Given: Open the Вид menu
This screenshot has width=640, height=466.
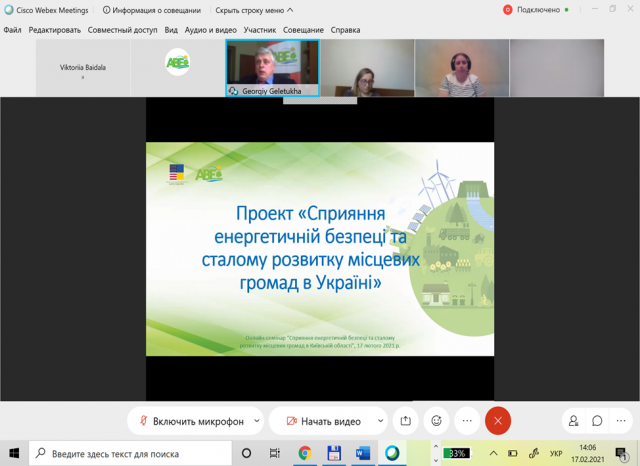Looking at the screenshot, I should tap(171, 30).
